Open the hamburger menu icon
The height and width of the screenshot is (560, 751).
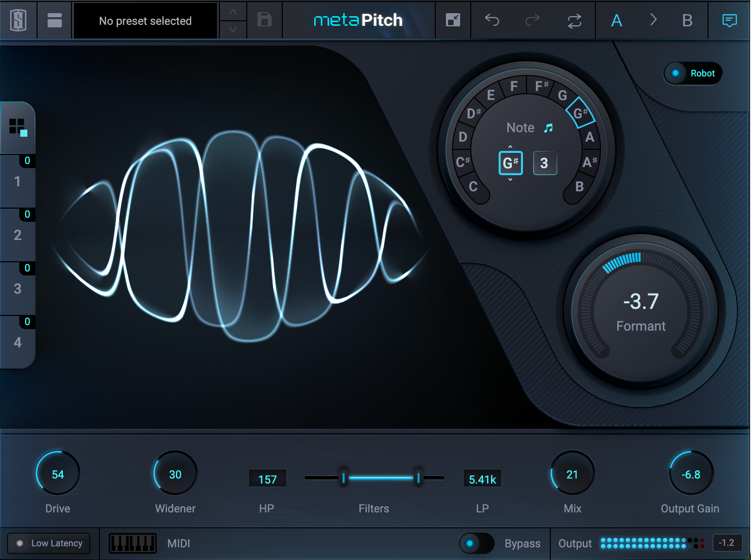[x=54, y=20]
